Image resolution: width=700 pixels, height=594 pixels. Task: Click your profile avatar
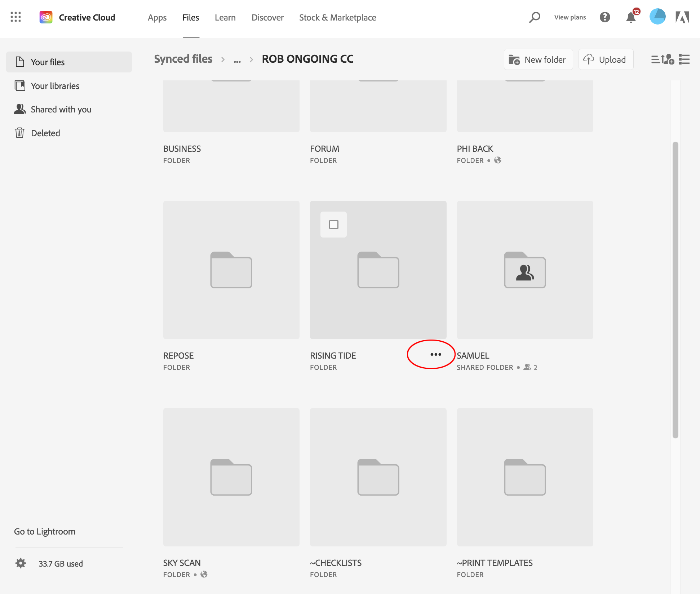tap(657, 16)
